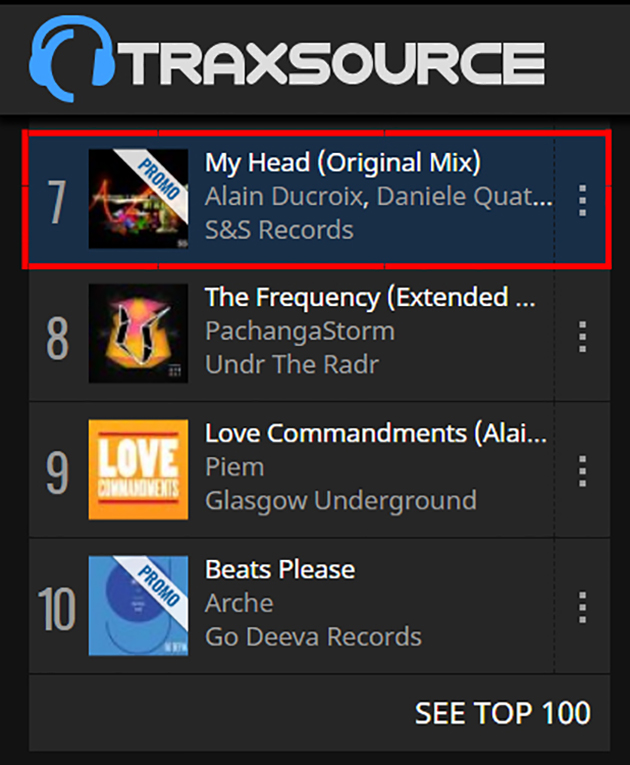Visit the PachangaStorm artist page
Screen dimensions: 630x765
coord(300,332)
